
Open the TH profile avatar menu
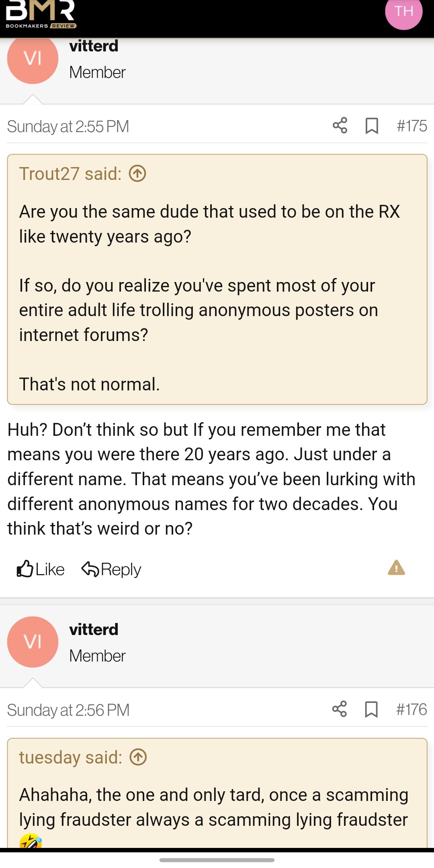(x=403, y=12)
